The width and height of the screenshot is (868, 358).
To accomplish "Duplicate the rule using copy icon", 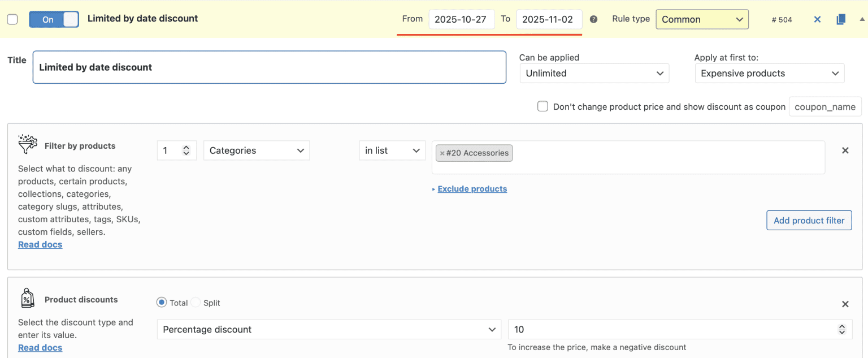I will [x=841, y=19].
